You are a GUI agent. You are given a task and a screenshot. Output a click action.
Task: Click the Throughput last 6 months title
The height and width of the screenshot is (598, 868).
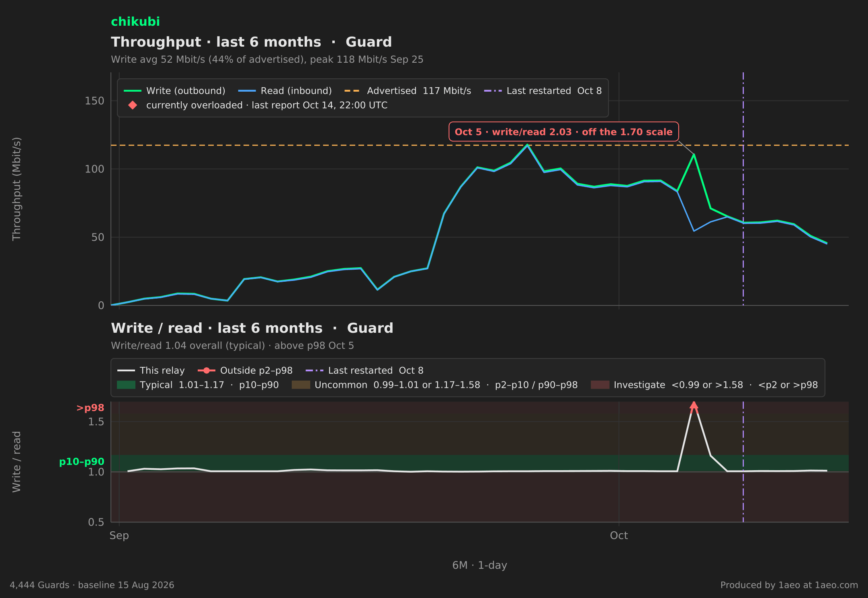(x=252, y=42)
